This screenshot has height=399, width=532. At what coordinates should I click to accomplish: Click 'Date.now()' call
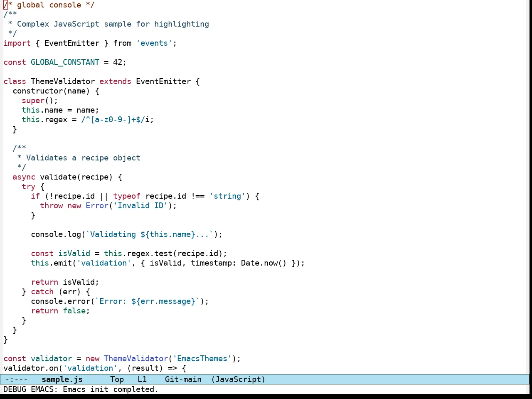(x=264, y=263)
